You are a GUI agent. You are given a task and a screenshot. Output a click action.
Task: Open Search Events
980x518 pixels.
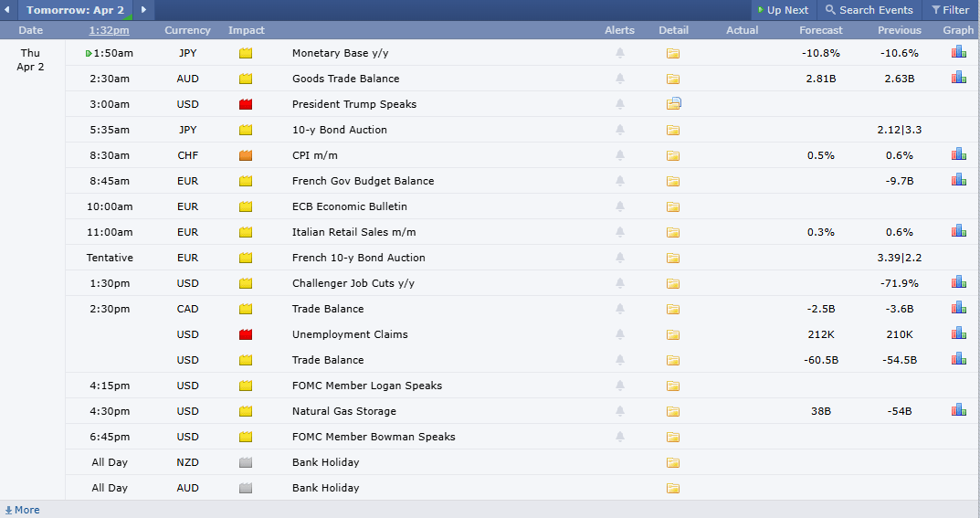point(869,10)
